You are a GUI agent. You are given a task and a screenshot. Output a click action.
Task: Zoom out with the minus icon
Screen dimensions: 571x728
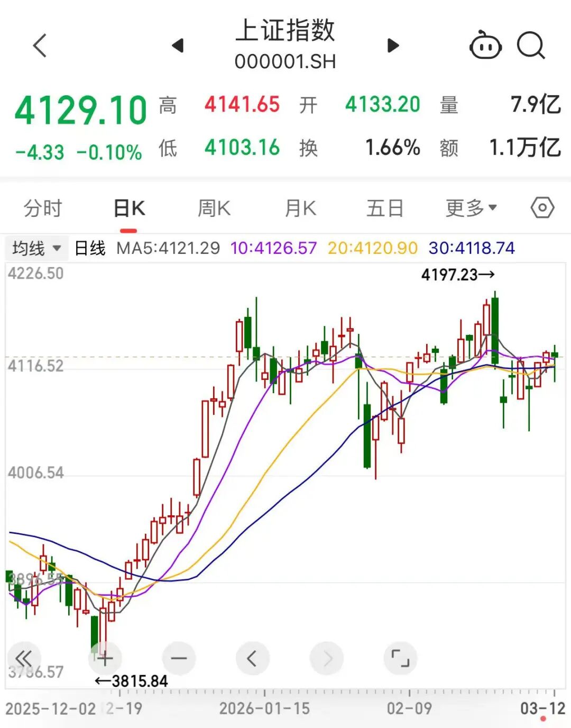pyautogui.click(x=179, y=658)
